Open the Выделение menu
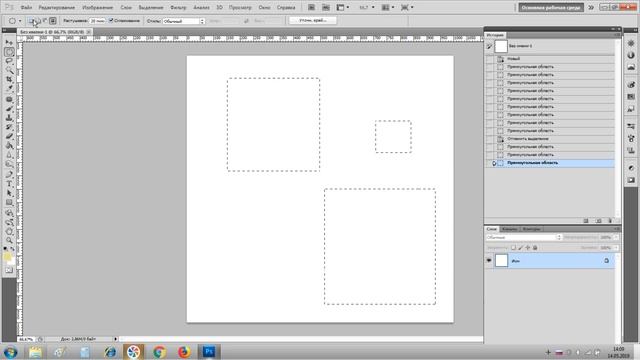The image size is (640, 360). pos(151,7)
